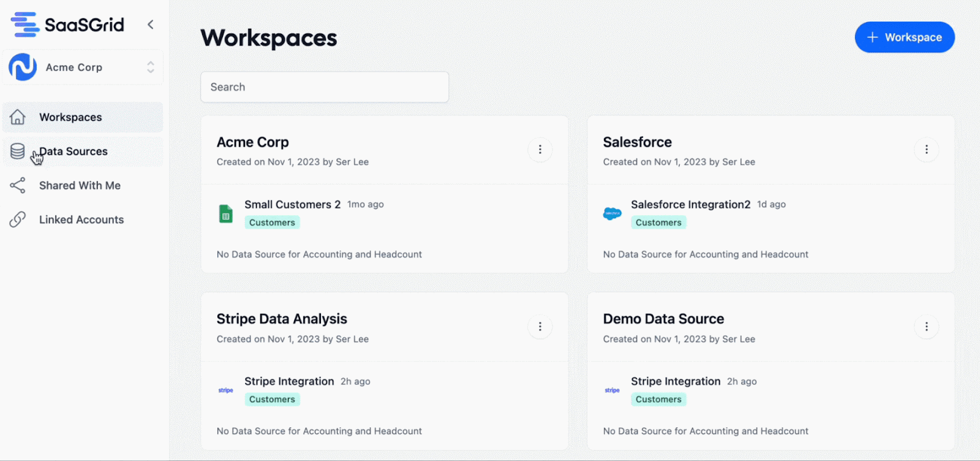The image size is (980, 461).
Task: Click the Stripe logo in Stripe Data Analysis
Action: click(226, 391)
